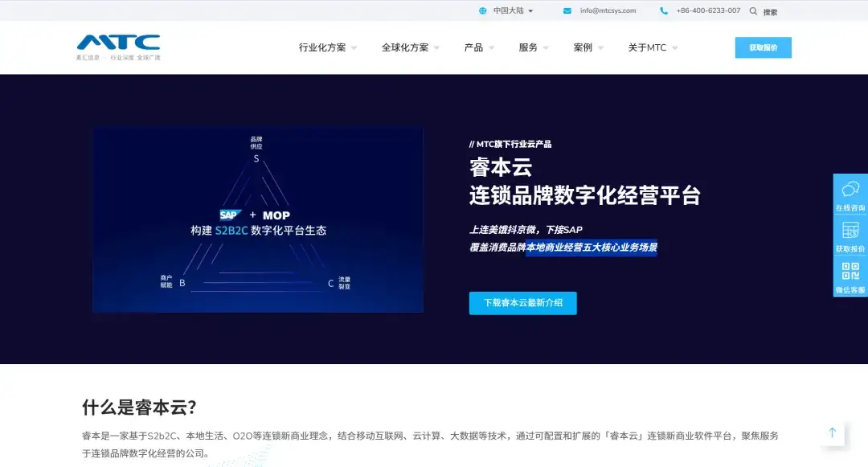Viewport: 868px width, 467px height.
Task: Click the 下载睿本云最新介绍 button
Action: [522, 303]
